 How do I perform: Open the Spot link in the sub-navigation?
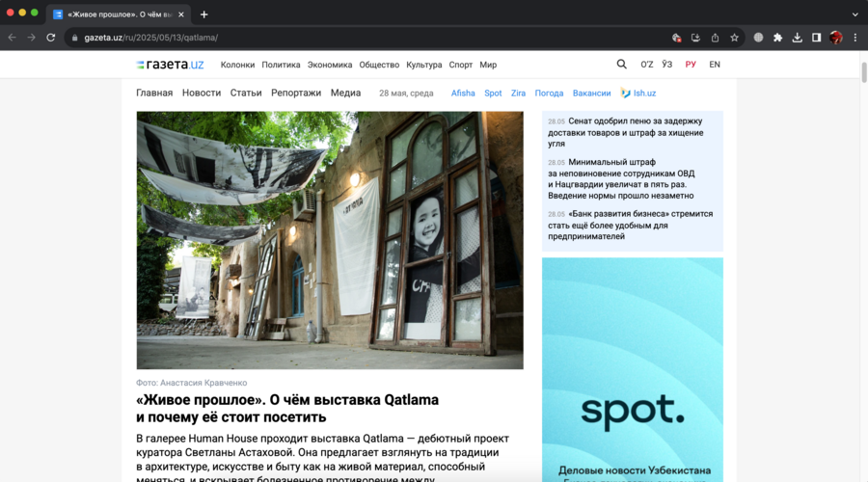[x=493, y=93]
